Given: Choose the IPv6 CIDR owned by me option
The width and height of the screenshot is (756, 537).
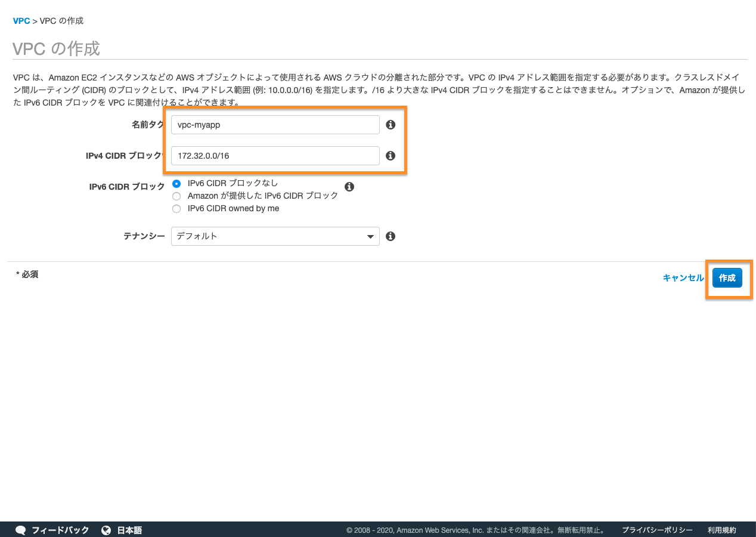Looking at the screenshot, I should click(x=176, y=209).
